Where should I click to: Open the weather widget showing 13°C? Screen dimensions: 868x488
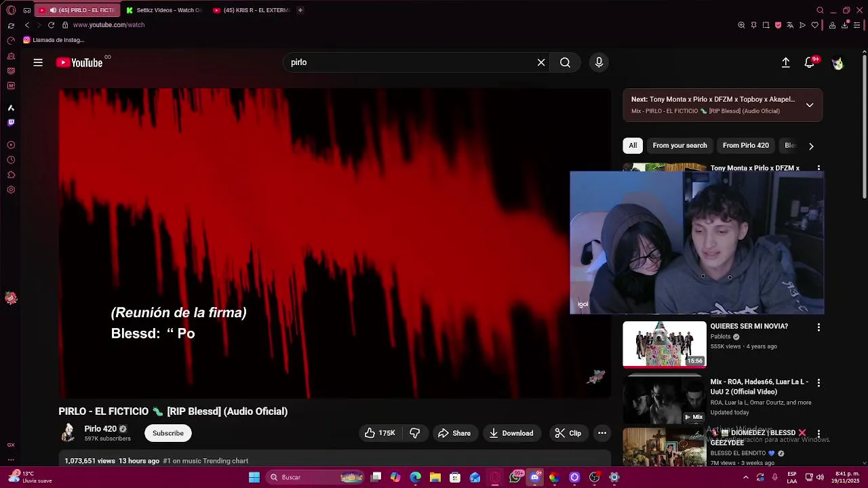pos(31,477)
